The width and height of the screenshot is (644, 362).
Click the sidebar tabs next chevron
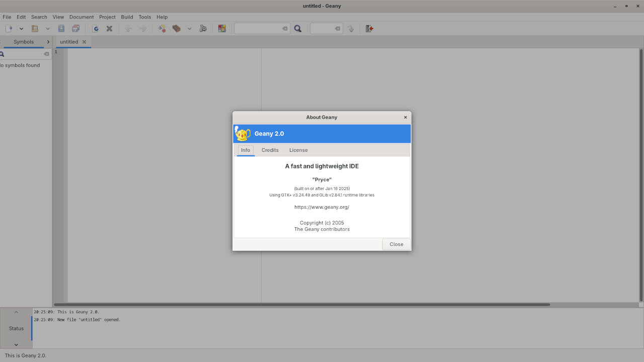tap(48, 42)
